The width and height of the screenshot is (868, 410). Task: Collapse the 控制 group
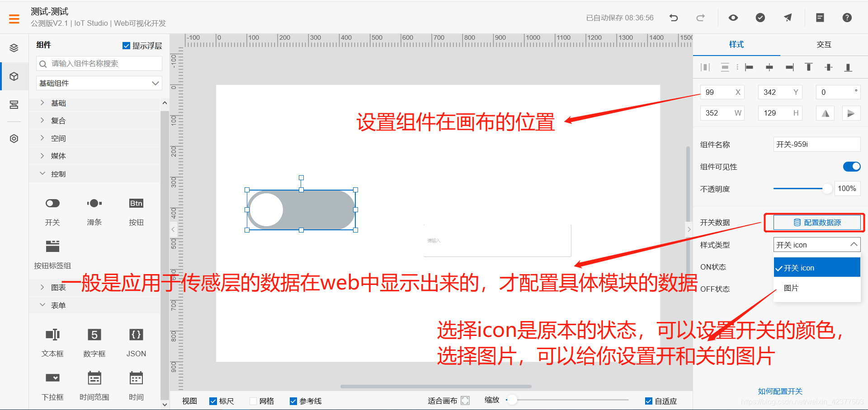click(x=94, y=174)
